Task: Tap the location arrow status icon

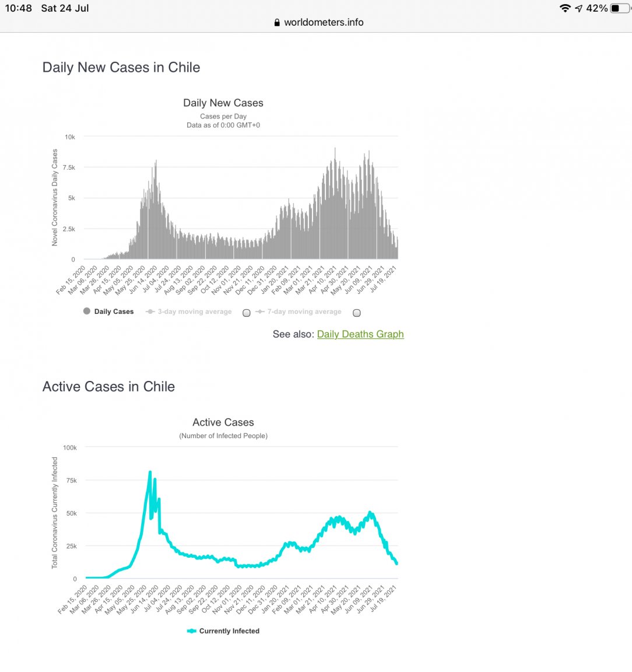Action: 578,8
